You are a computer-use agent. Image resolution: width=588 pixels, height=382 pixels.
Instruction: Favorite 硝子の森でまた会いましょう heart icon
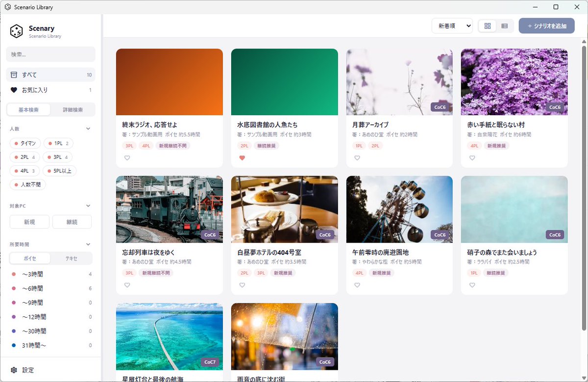(472, 285)
